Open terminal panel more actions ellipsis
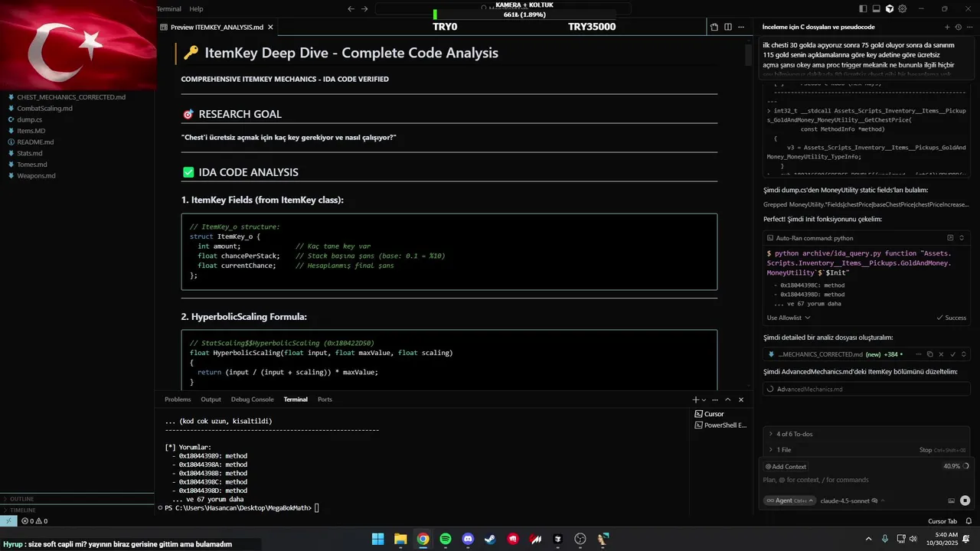 tap(715, 399)
